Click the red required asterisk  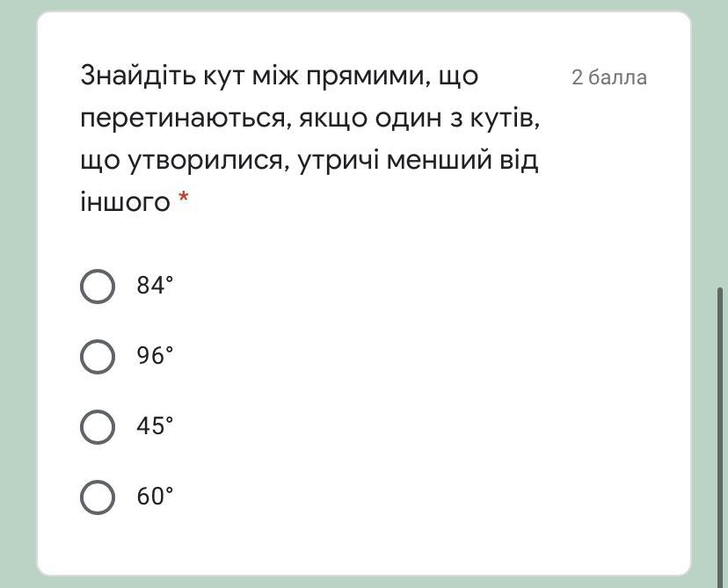click(184, 199)
